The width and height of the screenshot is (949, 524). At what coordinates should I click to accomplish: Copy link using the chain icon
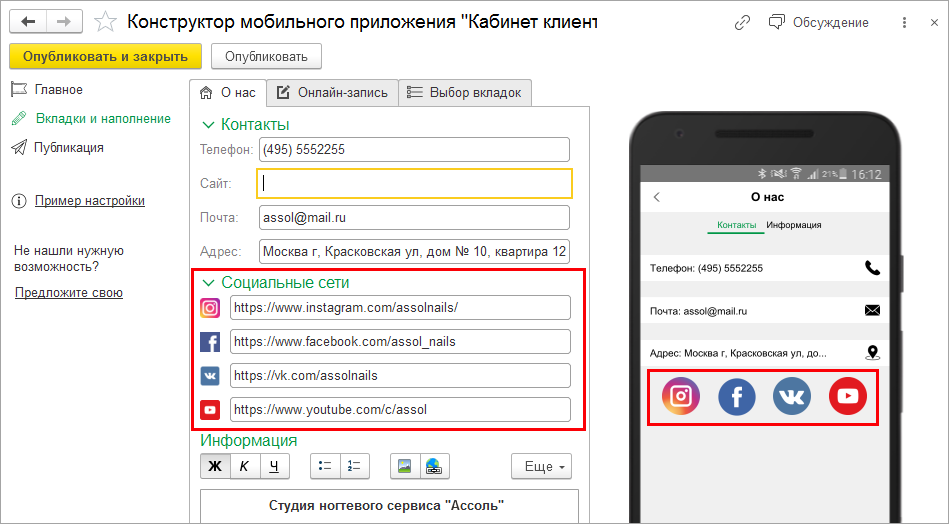click(742, 22)
